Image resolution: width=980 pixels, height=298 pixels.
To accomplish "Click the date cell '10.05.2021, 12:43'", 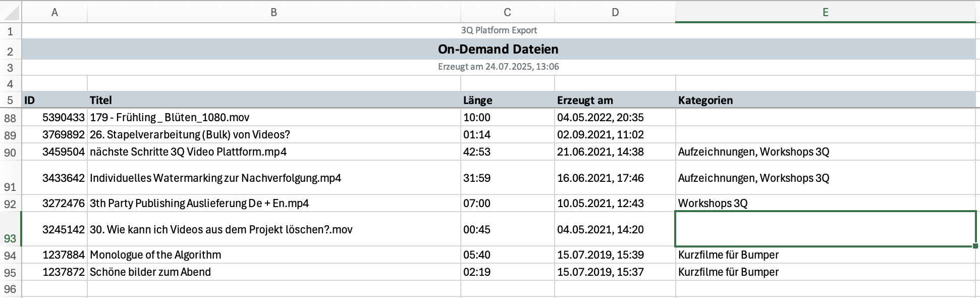I will coord(615,204).
